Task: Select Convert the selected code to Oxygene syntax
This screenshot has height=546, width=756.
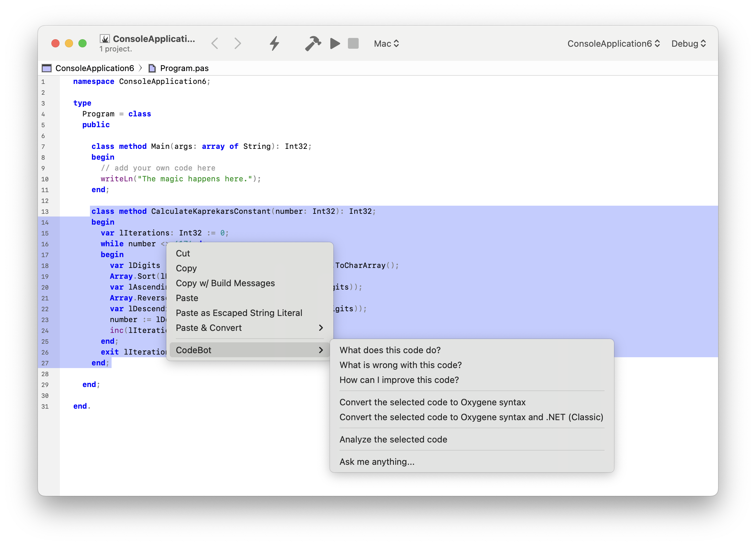Action: click(472, 402)
